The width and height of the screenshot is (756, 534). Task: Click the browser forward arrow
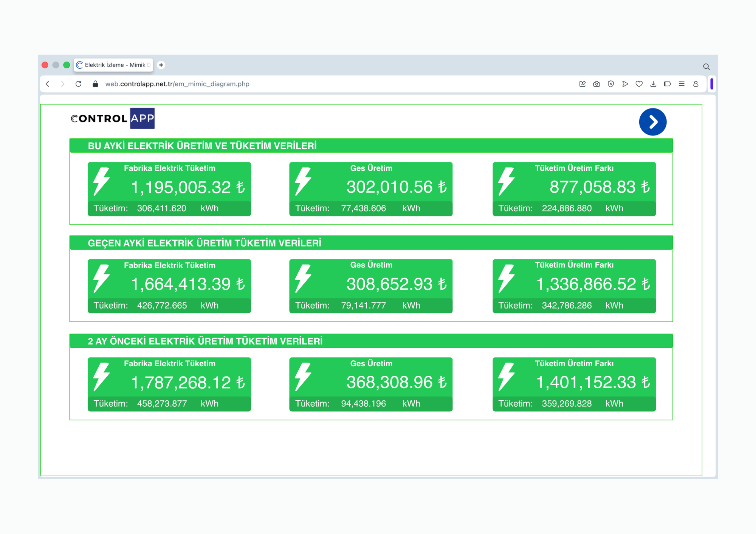(x=63, y=84)
